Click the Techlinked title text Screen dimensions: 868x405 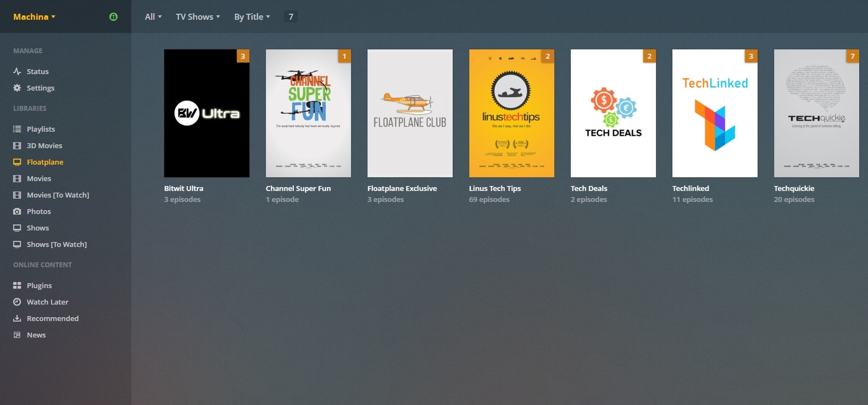click(691, 188)
